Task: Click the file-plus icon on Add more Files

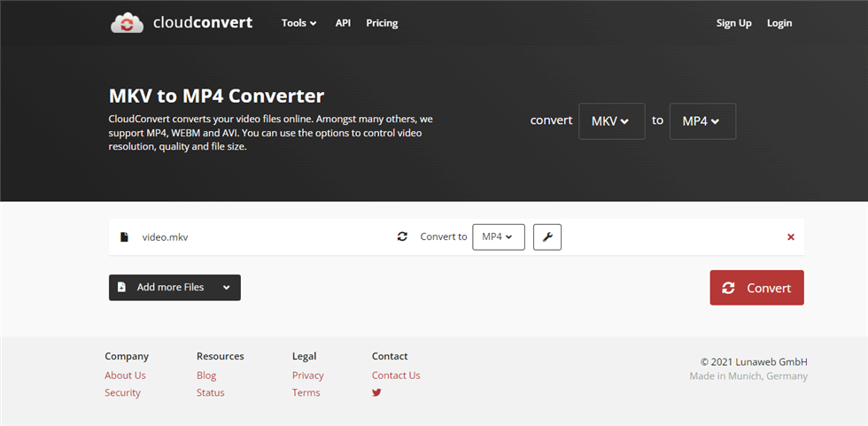Action: [x=122, y=287]
